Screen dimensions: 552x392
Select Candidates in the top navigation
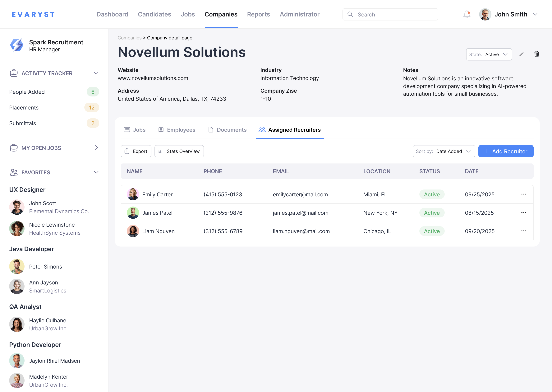154,14
